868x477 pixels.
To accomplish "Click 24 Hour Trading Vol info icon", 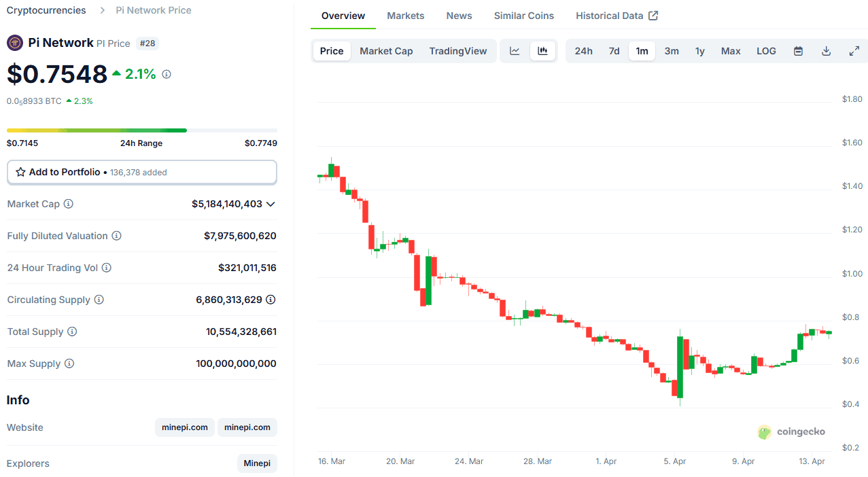I will tap(107, 268).
